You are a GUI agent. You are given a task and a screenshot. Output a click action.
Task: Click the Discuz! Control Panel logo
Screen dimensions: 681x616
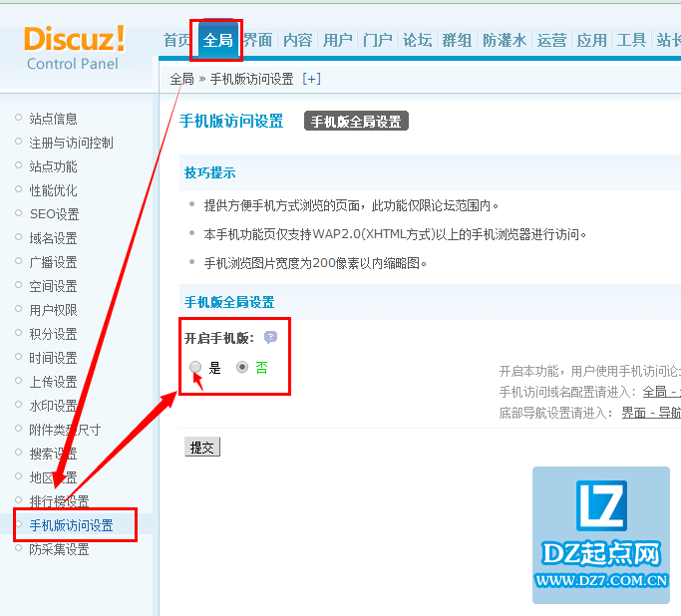[x=75, y=48]
